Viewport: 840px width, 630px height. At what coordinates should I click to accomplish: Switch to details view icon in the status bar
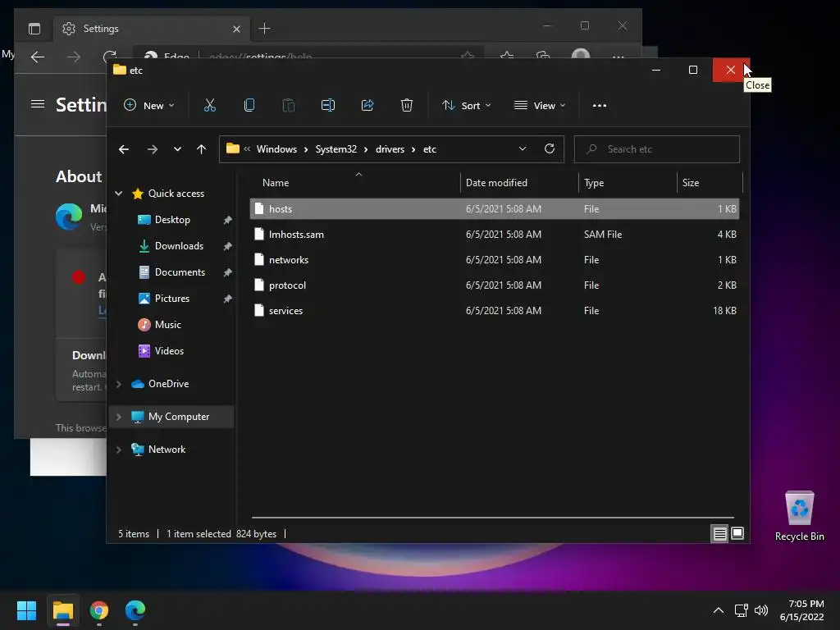(x=719, y=533)
